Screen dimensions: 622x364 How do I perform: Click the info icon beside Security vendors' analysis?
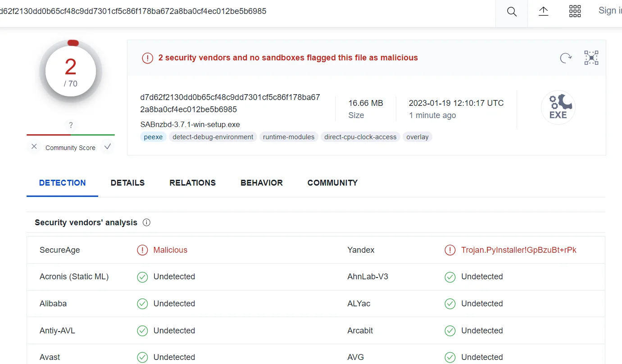[x=146, y=222]
